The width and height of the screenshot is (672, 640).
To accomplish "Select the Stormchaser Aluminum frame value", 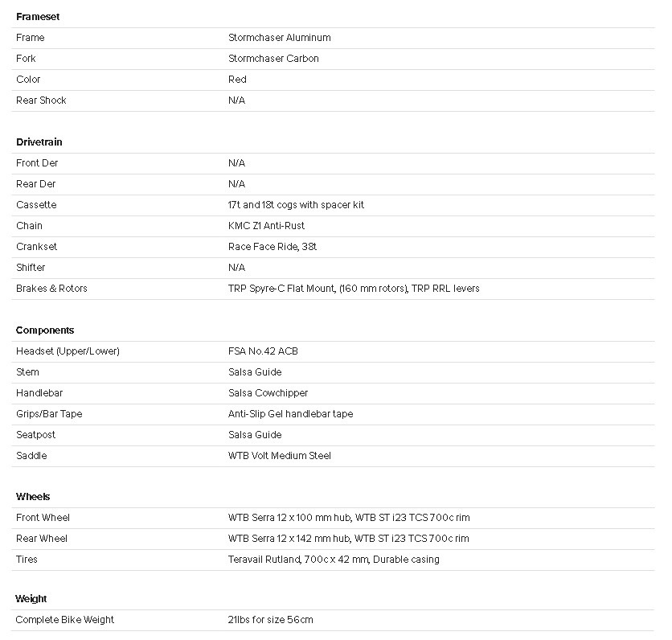I will coord(279,38).
